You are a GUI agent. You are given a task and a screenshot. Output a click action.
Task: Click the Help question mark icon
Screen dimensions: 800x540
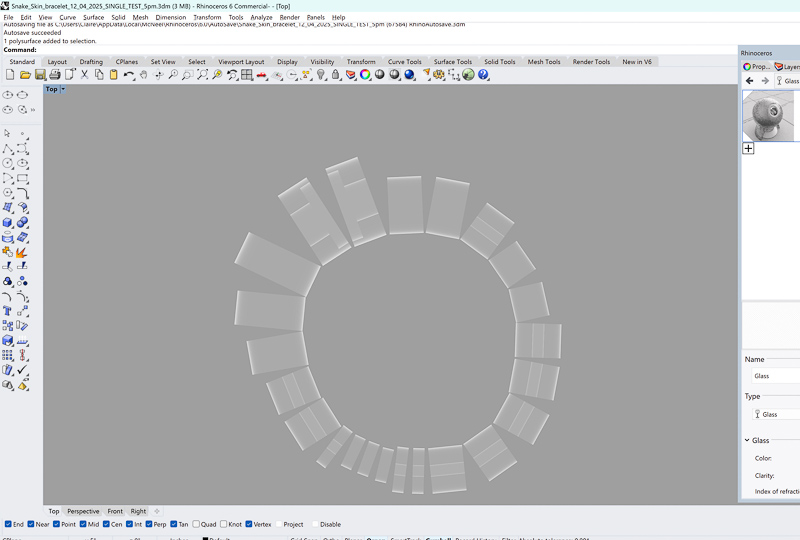click(x=483, y=75)
